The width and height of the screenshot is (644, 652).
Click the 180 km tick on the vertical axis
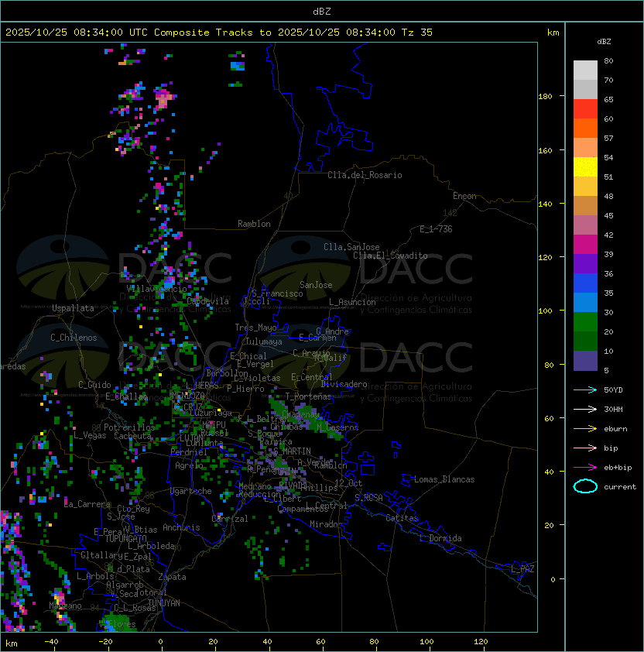click(545, 97)
